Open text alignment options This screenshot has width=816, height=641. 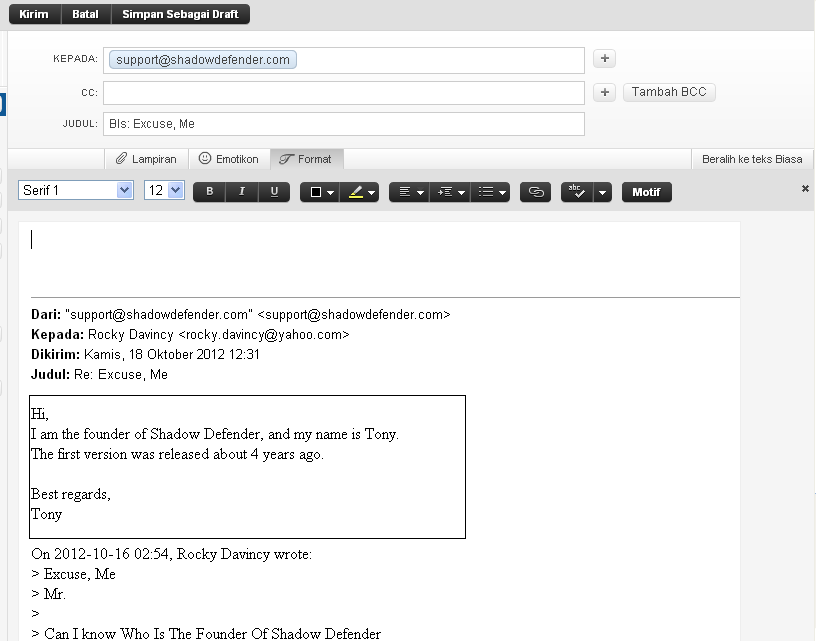coord(408,192)
